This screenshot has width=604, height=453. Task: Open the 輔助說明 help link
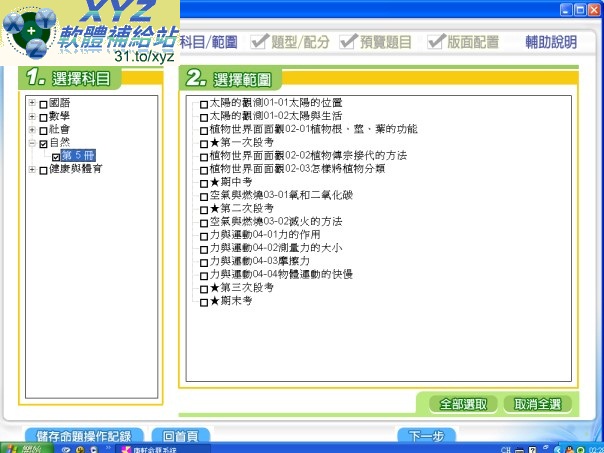click(551, 42)
